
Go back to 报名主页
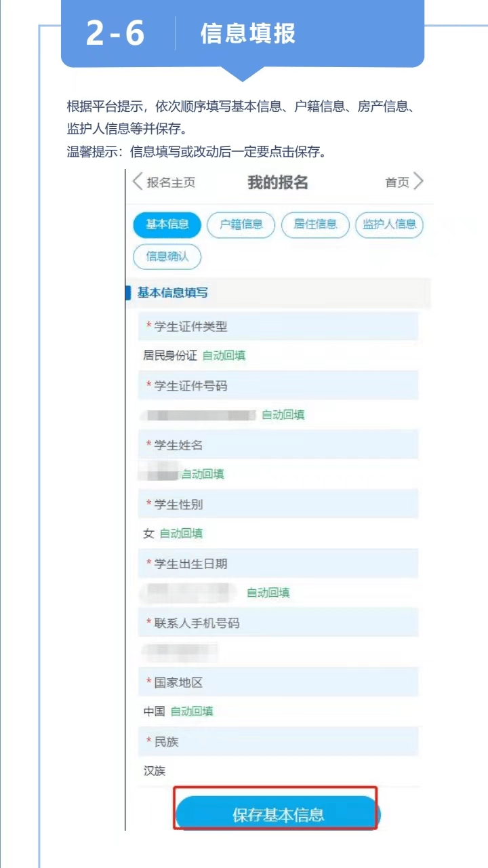click(171, 182)
